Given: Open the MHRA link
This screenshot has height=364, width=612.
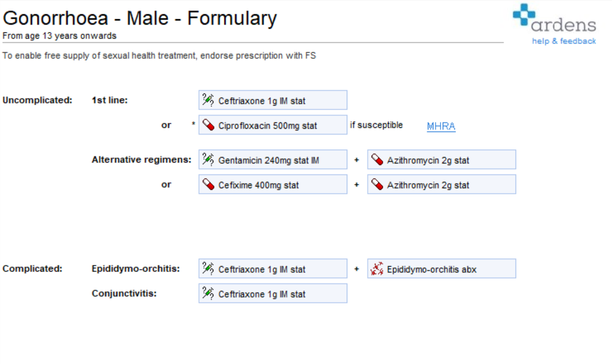Looking at the screenshot, I should pyautogui.click(x=441, y=126).
